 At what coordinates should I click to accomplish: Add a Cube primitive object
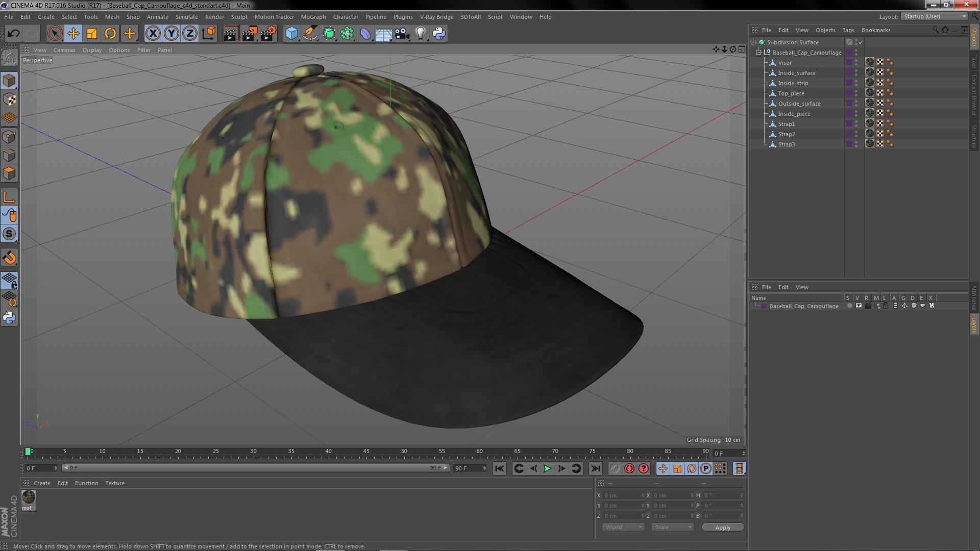pos(291,34)
